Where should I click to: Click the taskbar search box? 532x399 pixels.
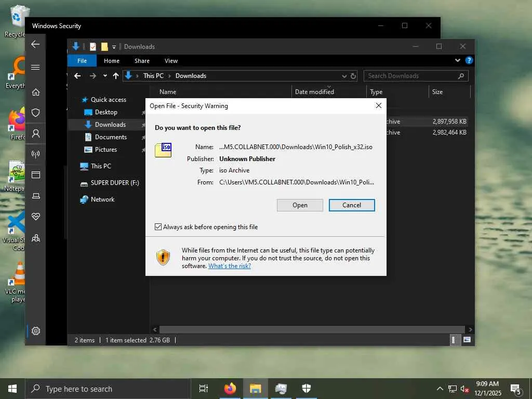[108, 389]
